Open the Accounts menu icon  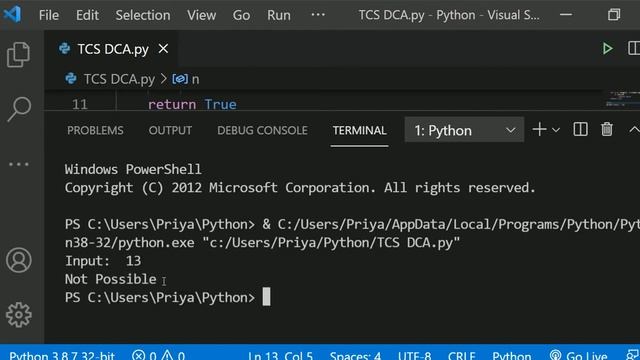click(19, 260)
